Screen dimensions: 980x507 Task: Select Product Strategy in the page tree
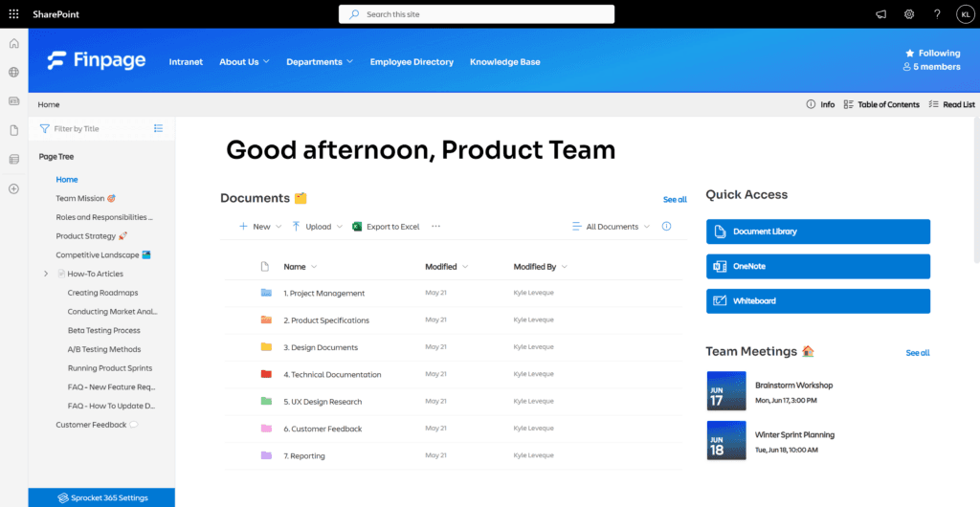(92, 236)
